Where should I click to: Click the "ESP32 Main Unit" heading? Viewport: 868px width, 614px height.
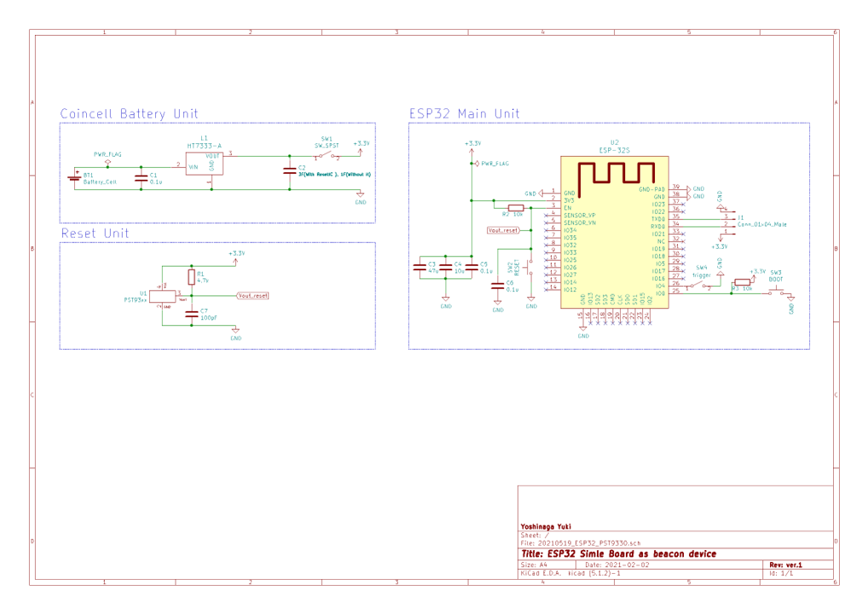[x=464, y=113]
